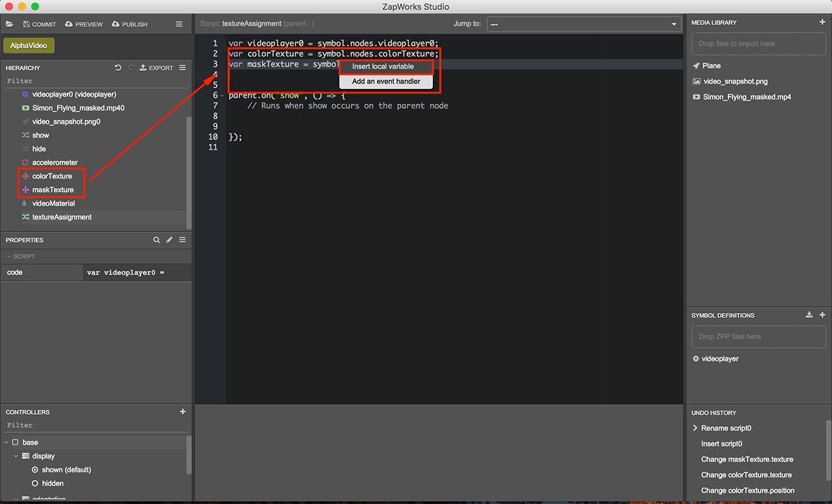Collapse the base controller group

point(6,442)
